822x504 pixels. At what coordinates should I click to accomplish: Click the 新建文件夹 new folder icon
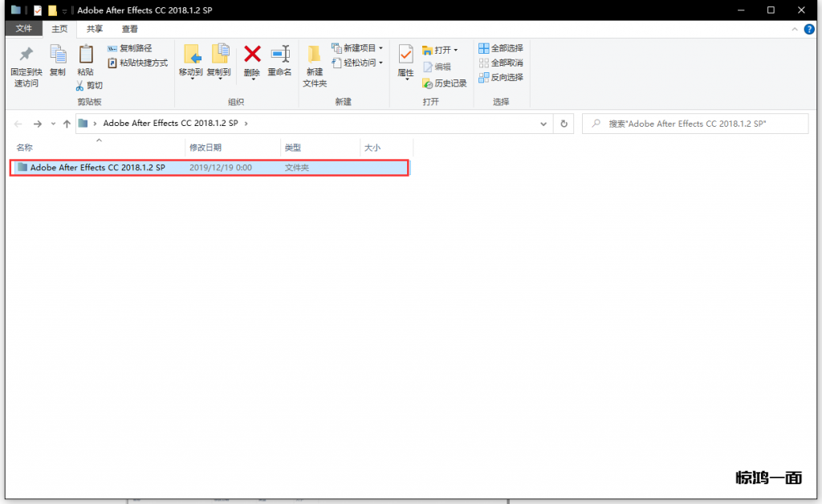[315, 56]
